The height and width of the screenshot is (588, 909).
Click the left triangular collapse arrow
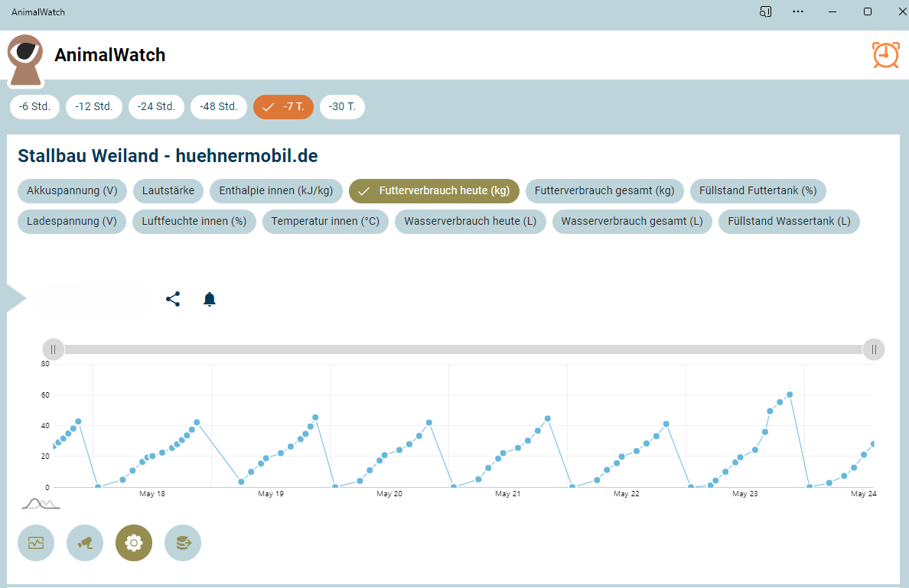click(16, 298)
